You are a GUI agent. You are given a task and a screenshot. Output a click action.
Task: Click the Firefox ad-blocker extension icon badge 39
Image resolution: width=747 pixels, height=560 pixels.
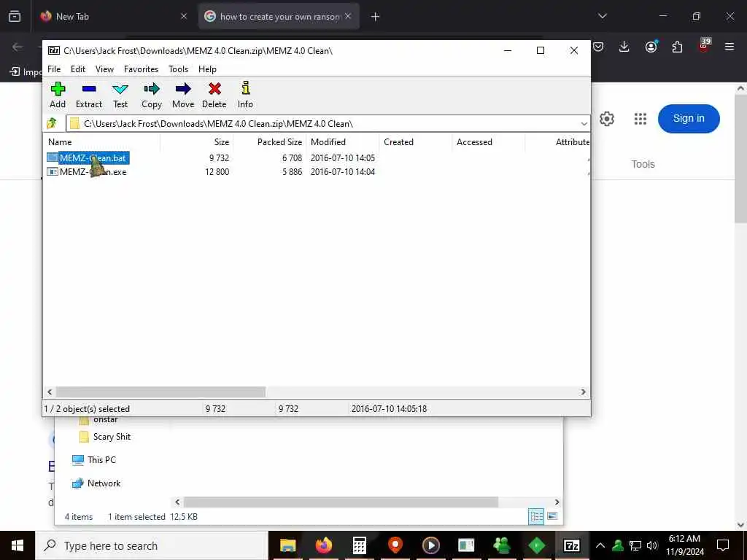click(x=704, y=44)
